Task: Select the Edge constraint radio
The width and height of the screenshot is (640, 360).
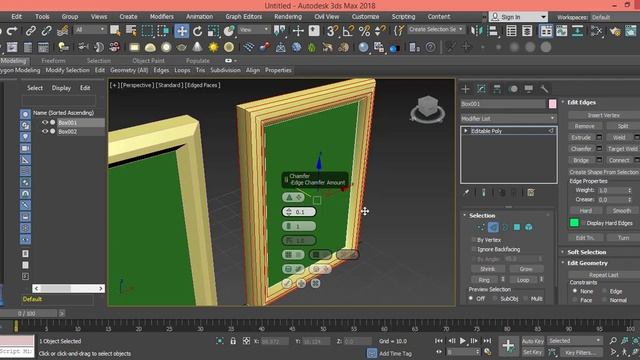Action: click(604, 291)
